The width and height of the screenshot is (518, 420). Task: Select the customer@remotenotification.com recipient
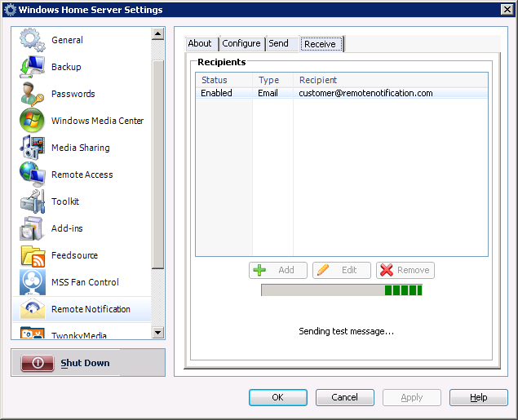click(365, 93)
